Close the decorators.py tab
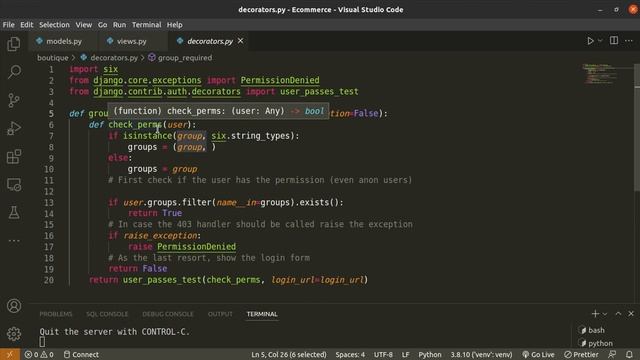The width and height of the screenshot is (640, 360). tap(240, 41)
